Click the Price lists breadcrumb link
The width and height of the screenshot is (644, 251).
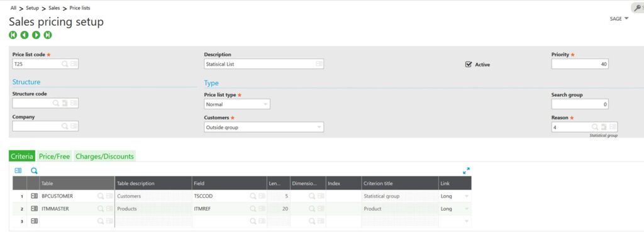(x=80, y=8)
